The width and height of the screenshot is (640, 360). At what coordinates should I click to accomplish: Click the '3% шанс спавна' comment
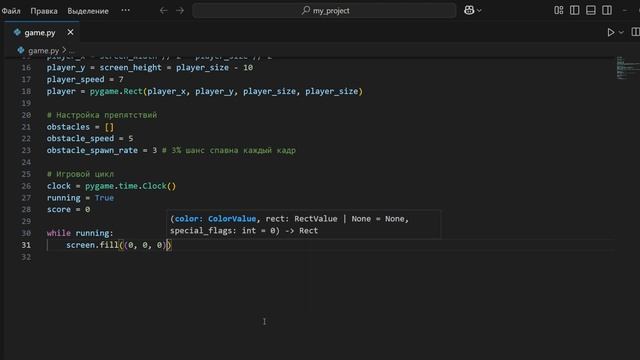click(229, 151)
